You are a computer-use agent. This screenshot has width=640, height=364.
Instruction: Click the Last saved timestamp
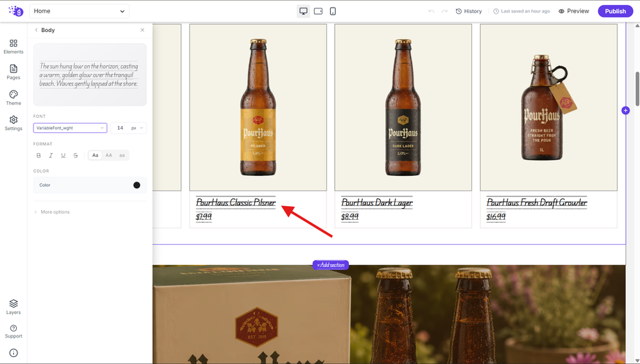(x=522, y=11)
